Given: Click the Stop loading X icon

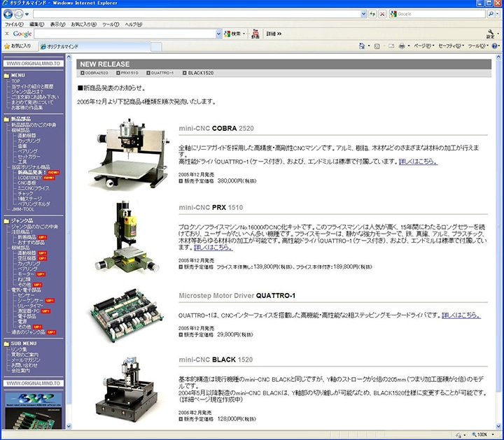Looking at the screenshot, I should click(x=382, y=14).
